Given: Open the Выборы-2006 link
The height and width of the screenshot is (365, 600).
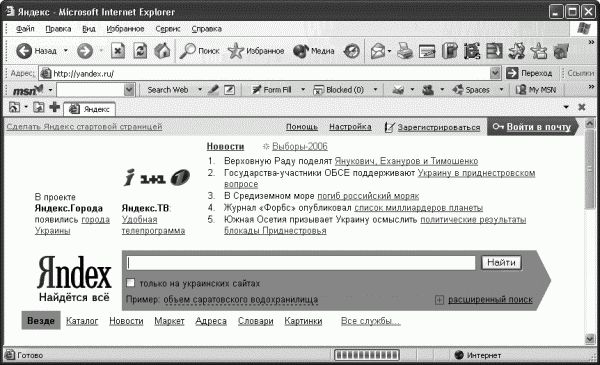Looking at the screenshot, I should (300, 147).
